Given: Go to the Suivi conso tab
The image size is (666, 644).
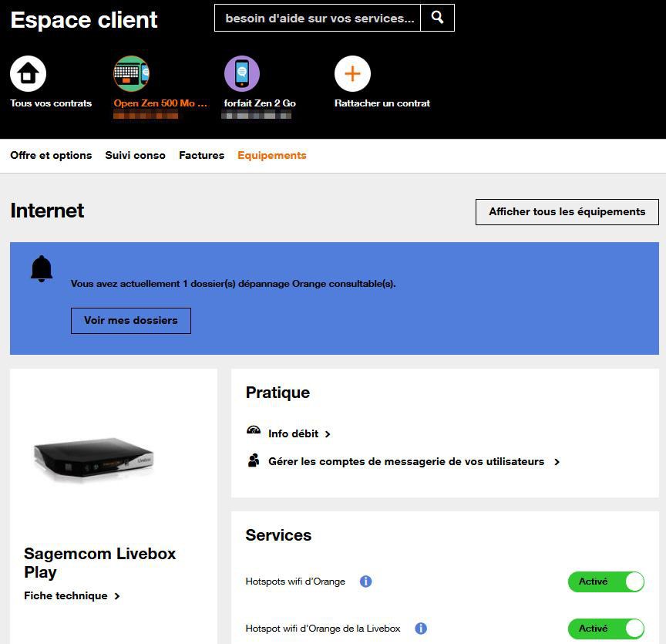Looking at the screenshot, I should pos(135,156).
